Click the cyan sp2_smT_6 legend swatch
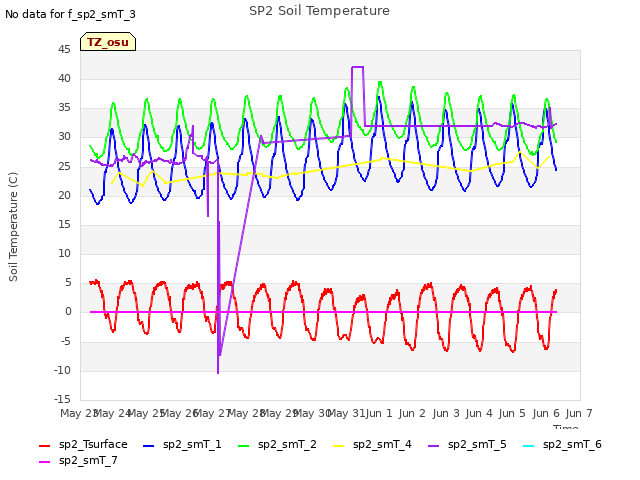 (529, 446)
